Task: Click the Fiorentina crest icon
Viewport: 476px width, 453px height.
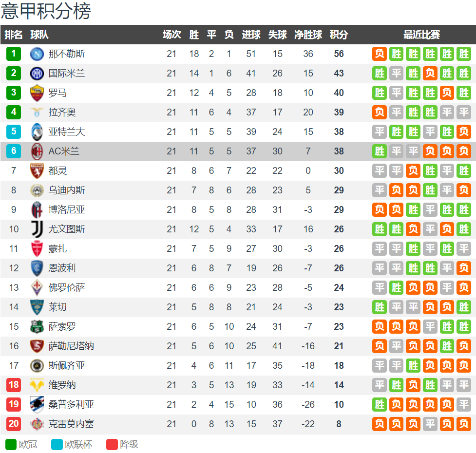Action: coord(37,288)
